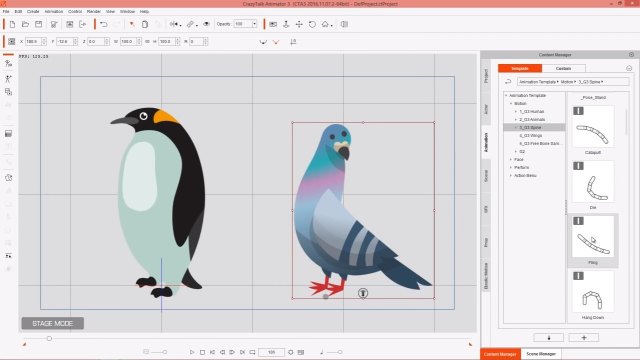This screenshot has width=640, height=360.
Task: Click the Undo arrow icon
Action: [104, 24]
